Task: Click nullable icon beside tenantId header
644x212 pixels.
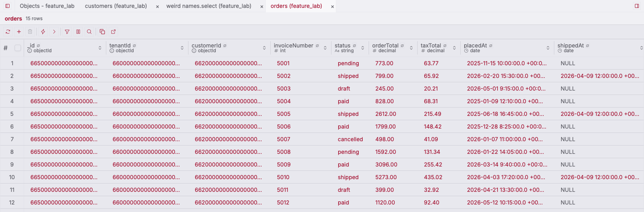Action: pyautogui.click(x=134, y=46)
